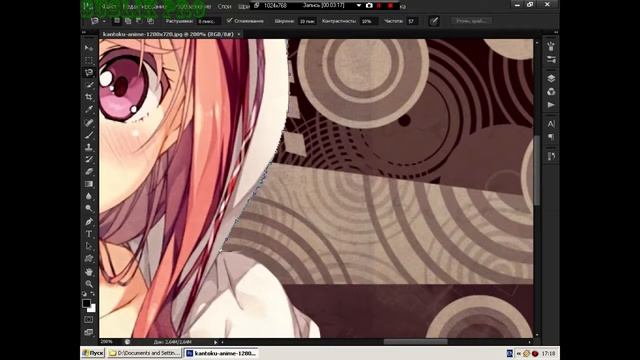Select the Type tool
Image resolution: width=640 pixels, height=360 pixels.
click(x=89, y=234)
